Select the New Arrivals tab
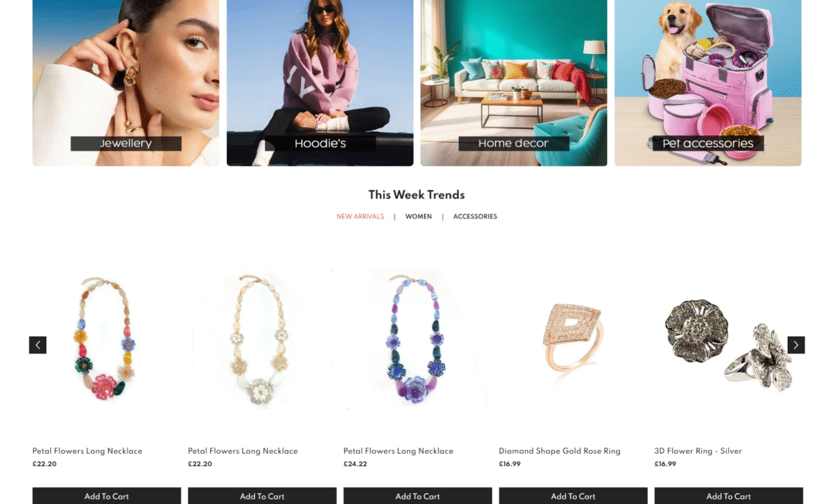Image resolution: width=834 pixels, height=504 pixels. (x=360, y=216)
